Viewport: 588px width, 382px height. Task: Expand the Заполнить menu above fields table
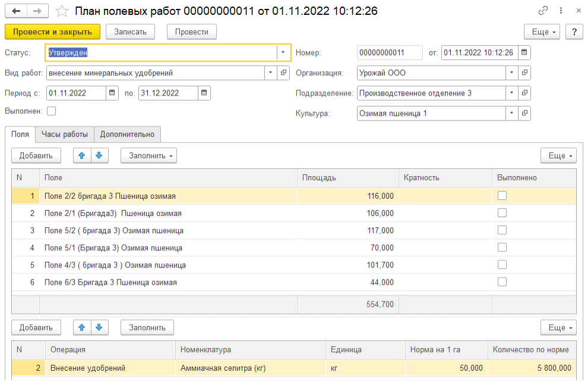pos(148,155)
